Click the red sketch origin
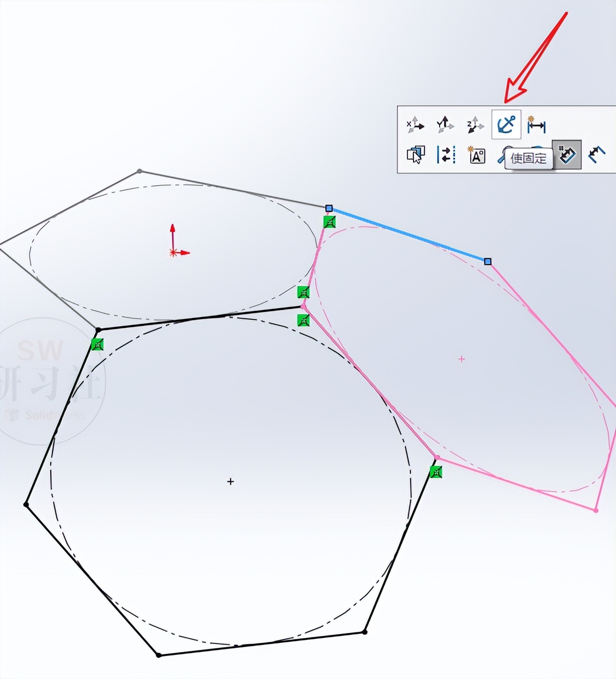Screen dimensions: 616x679 coord(173,252)
